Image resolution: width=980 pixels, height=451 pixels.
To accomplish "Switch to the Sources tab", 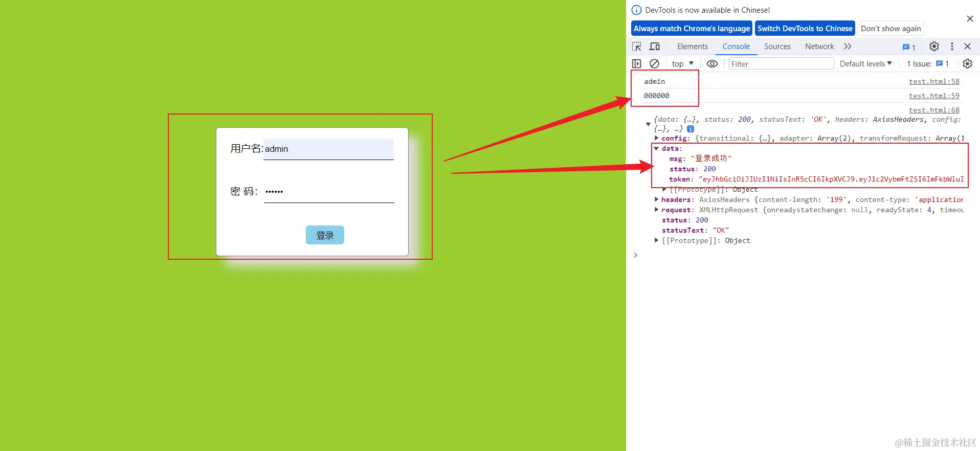I will tap(777, 47).
